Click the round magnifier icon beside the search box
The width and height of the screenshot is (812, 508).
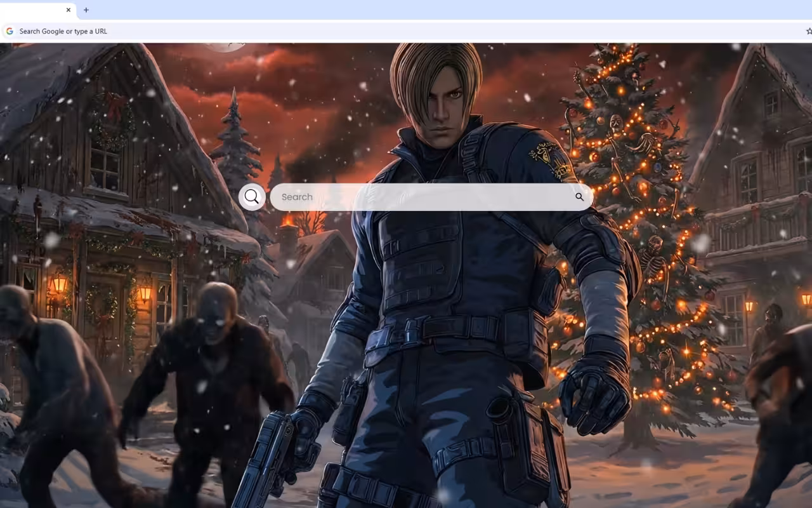[x=252, y=197]
